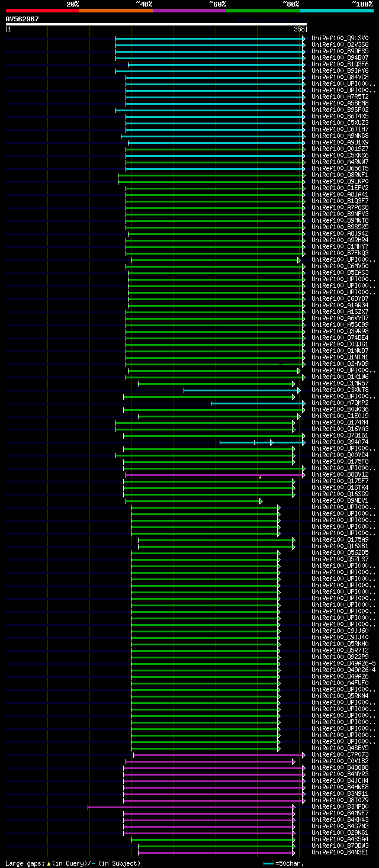
Task: Click short green bar of UniRef100_B9NEV1
Action: [x=194, y=501]
